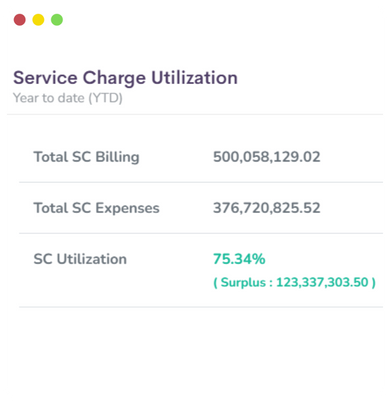Select the Service Charge Utilization heading
This screenshot has height=404, width=390.
125,78
